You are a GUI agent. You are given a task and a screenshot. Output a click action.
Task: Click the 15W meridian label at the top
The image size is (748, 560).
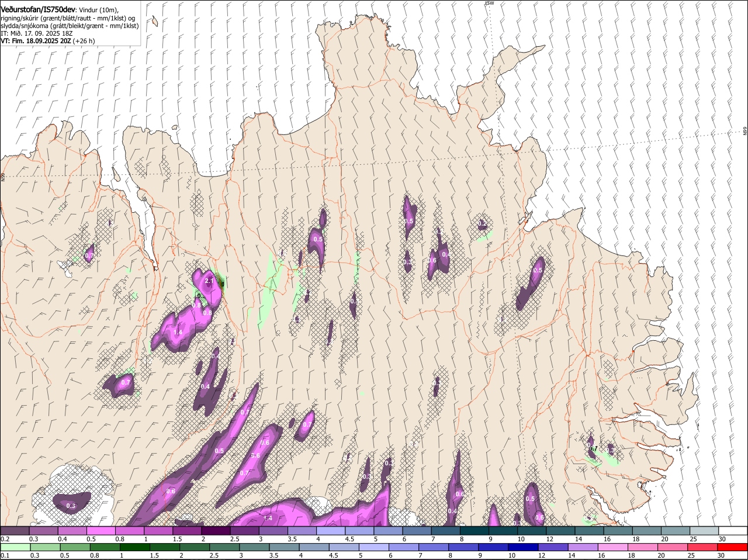tap(489, 3)
